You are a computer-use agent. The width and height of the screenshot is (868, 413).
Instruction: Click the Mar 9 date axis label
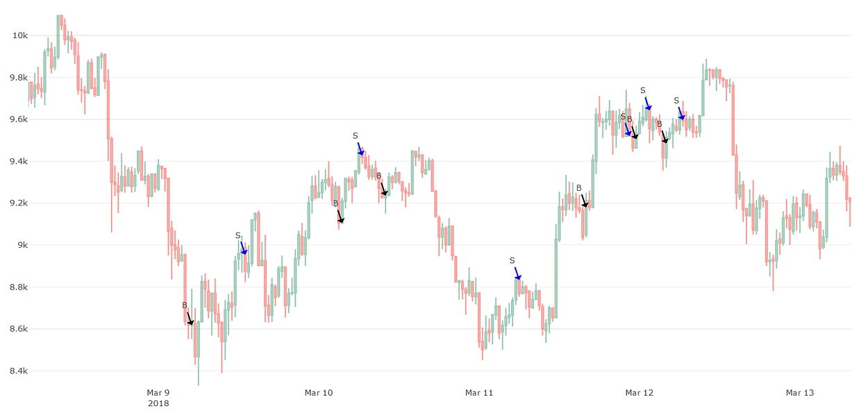158,393
